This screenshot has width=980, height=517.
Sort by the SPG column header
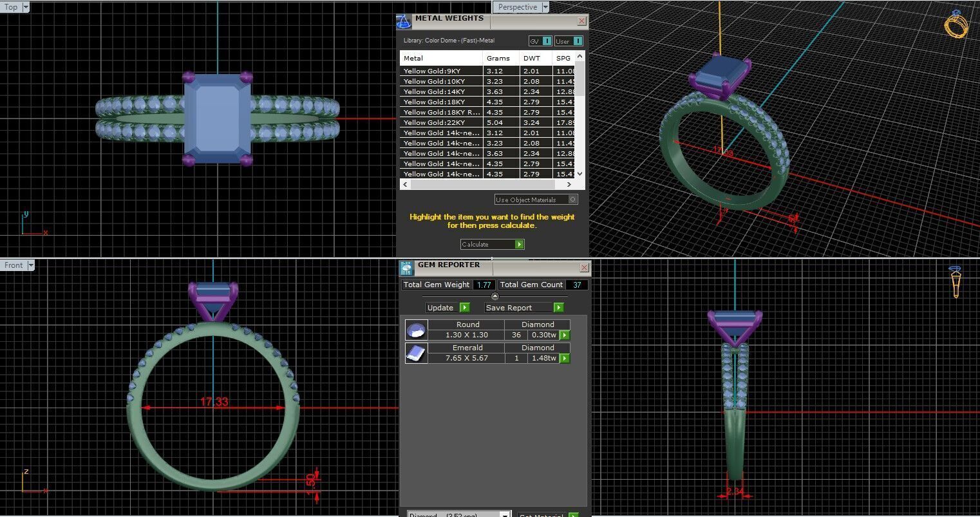(x=563, y=58)
